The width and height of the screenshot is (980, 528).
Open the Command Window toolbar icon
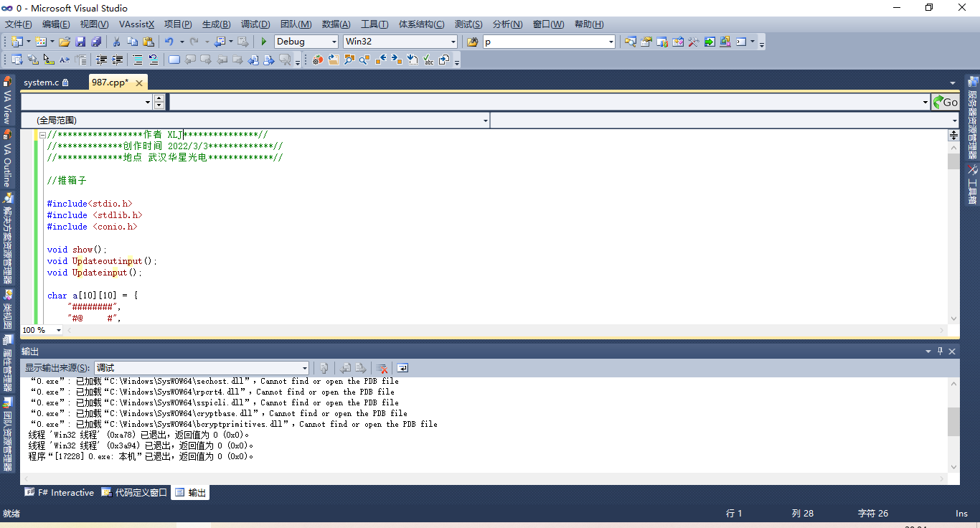point(741,42)
